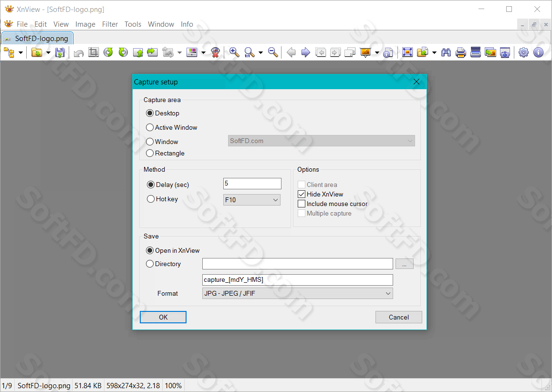Expand the slideshow dropdown arrow
Screen dimensions: 552x392
tap(377, 53)
